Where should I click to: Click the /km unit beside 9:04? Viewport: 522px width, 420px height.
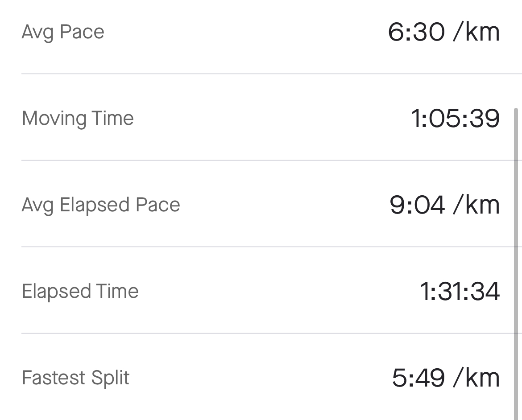476,205
